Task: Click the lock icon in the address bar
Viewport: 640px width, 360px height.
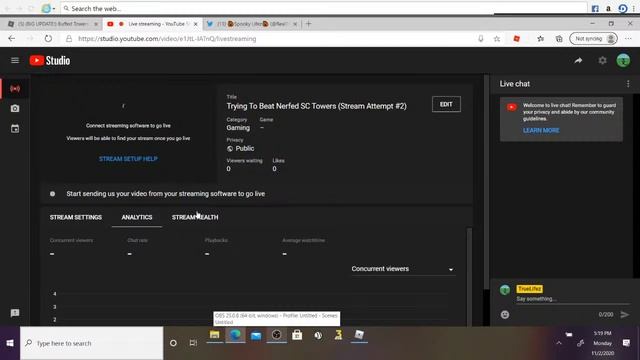Action: 69,39
